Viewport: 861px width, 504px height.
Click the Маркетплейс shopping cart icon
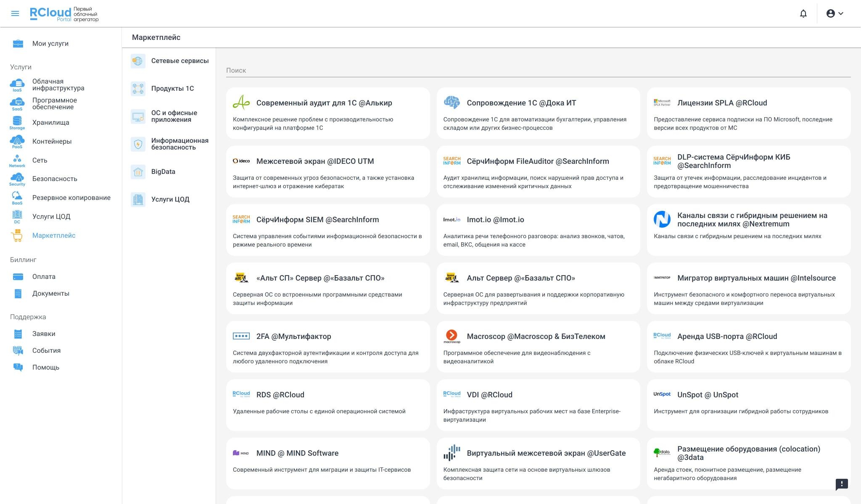pos(17,236)
